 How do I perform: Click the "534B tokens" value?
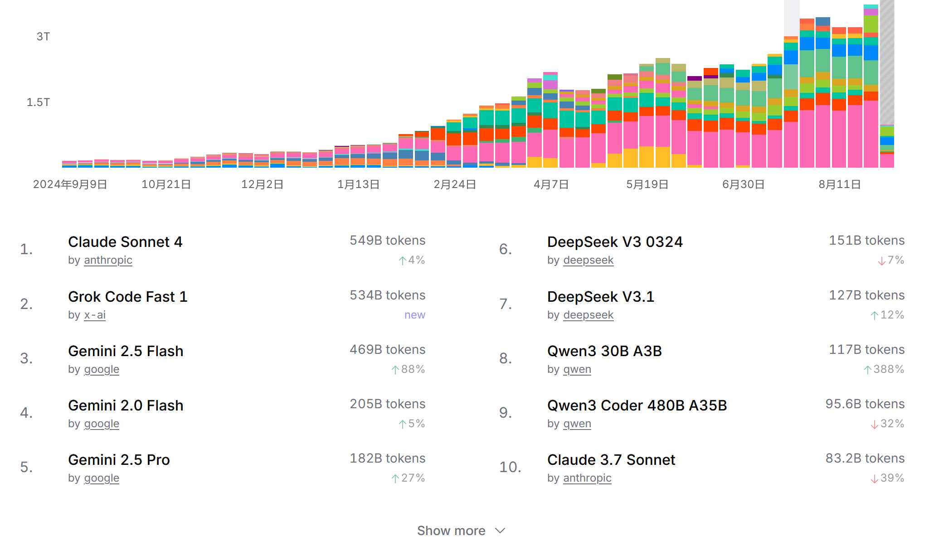coord(388,295)
